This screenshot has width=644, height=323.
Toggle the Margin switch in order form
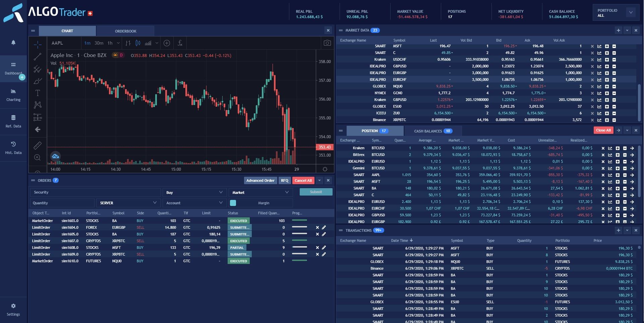[x=233, y=203]
